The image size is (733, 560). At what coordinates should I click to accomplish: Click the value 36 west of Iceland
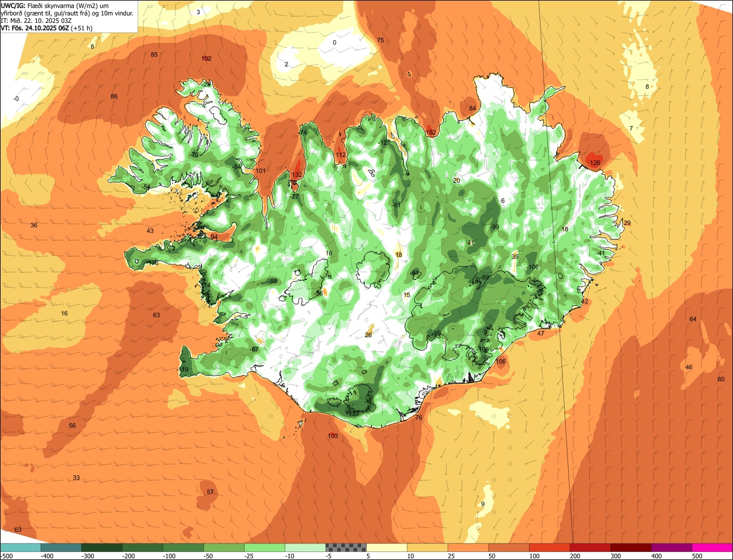click(x=34, y=226)
